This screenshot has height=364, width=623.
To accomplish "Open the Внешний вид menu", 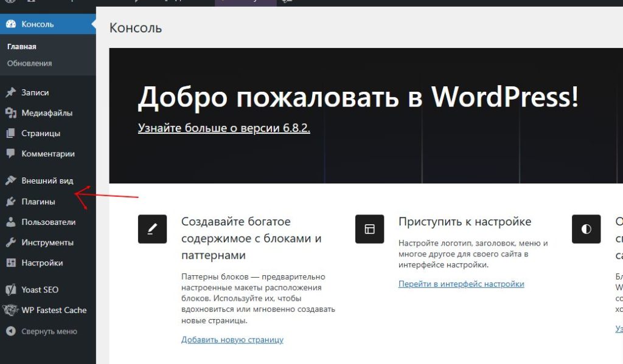I will click(x=47, y=180).
